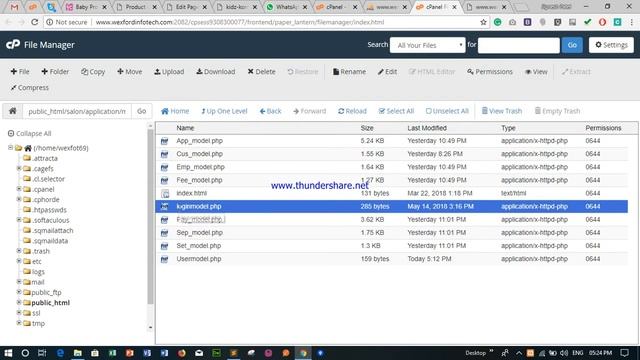The width and height of the screenshot is (640, 360).
Task: Bookmark this page with star icon
Action: coord(483,22)
